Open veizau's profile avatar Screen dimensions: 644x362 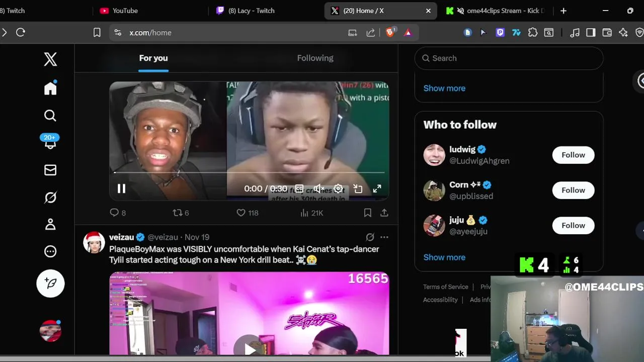point(94,242)
